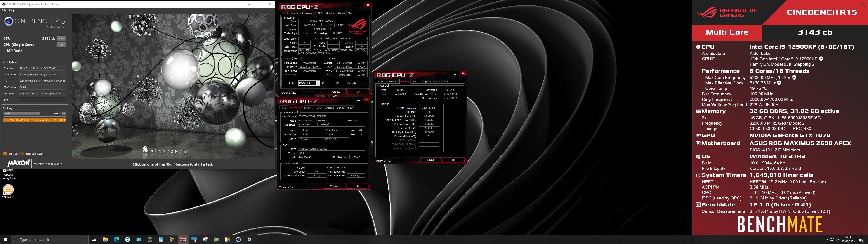Expand the Details arrow in Ranking panel
Screen dimensions: 868x244
[x=64, y=113]
